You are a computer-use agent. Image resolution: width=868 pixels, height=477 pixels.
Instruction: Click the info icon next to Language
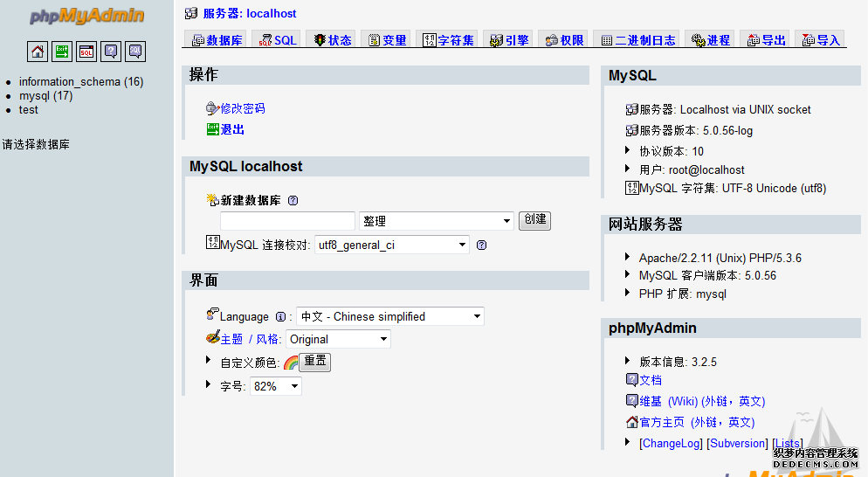280,317
